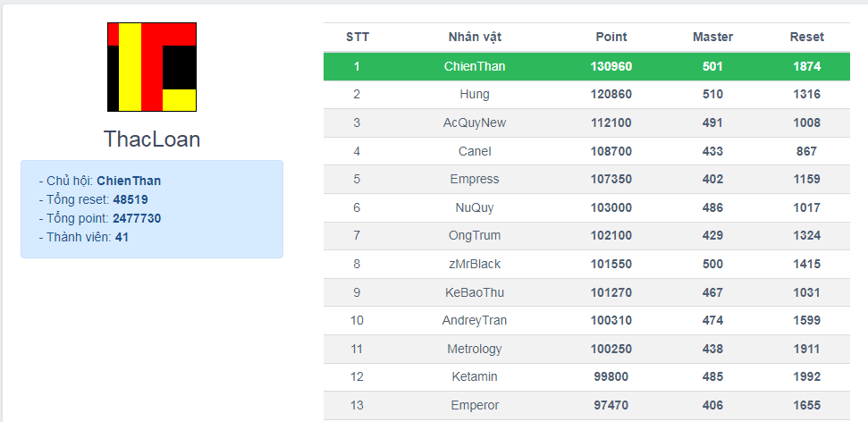Click the ThacLoan guild emblem image
The width and height of the screenshot is (868, 422).
152,67
